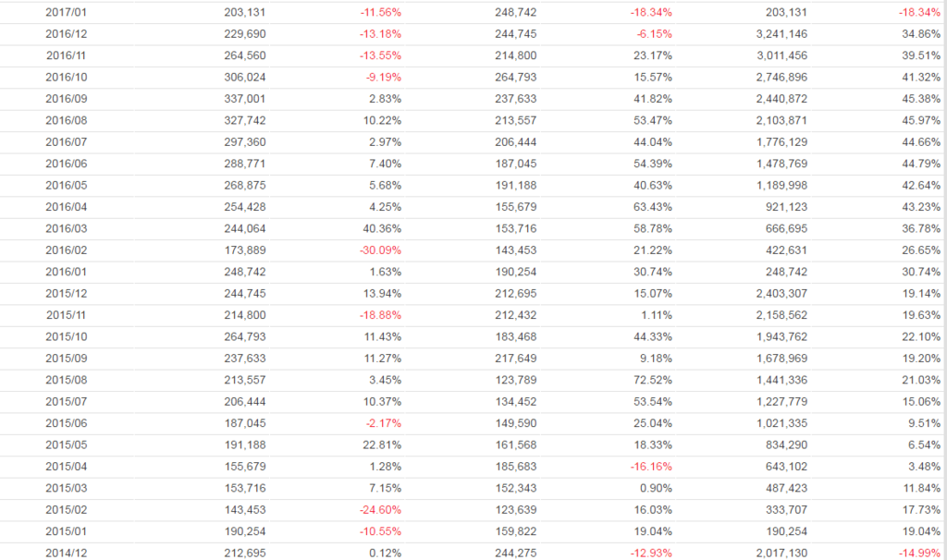Click the 40.36% percentage cell
This screenshot has width=947, height=560.
point(382,228)
